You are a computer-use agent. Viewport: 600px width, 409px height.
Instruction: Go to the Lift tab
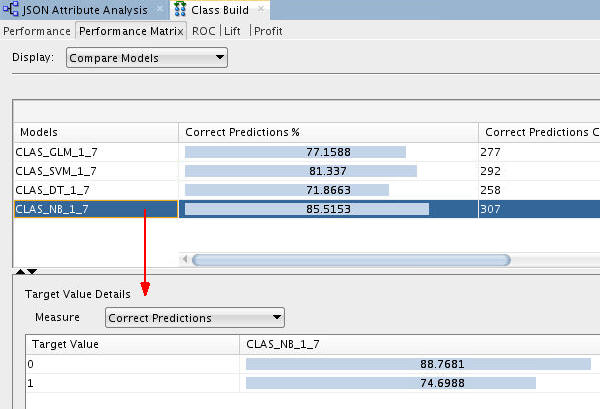pos(232,31)
